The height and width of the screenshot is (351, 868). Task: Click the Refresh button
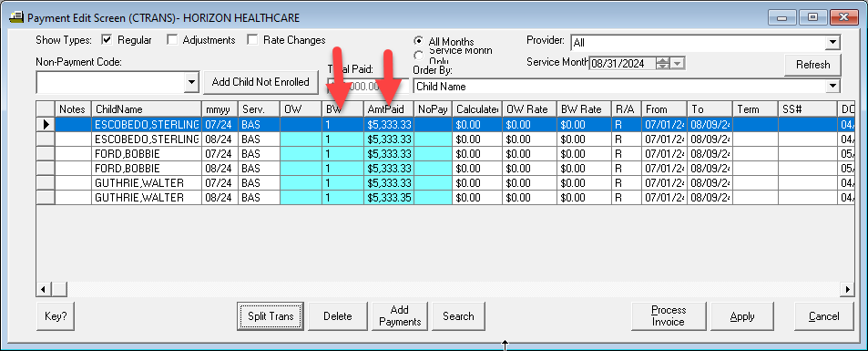(x=812, y=65)
